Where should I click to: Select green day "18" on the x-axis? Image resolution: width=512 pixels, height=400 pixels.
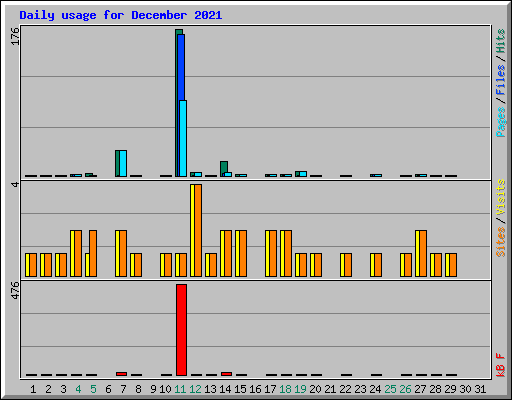coord(285,389)
